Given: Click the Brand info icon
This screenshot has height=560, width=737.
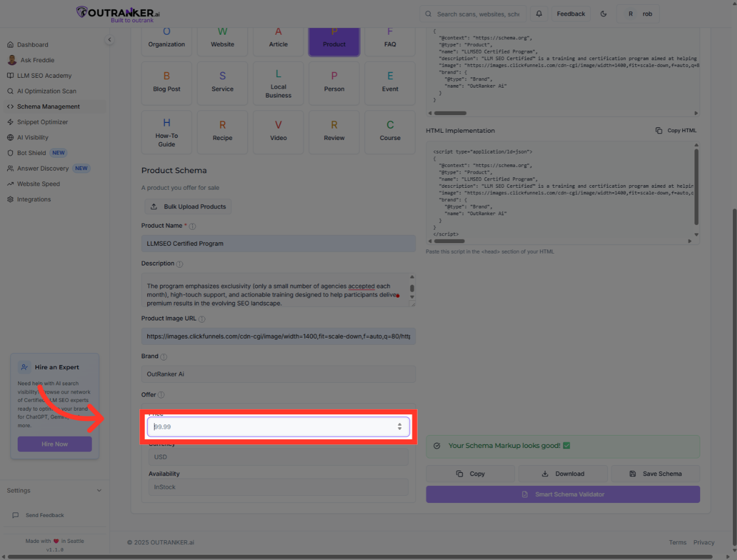Looking at the screenshot, I should [164, 357].
